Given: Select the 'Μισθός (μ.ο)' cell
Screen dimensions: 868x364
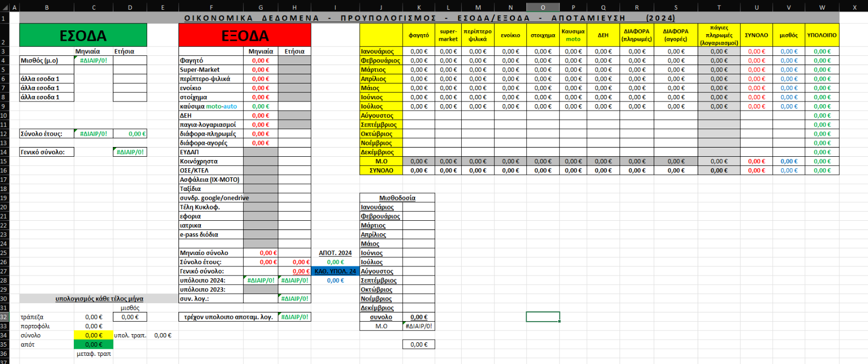Looking at the screenshot, I should coord(47,60).
